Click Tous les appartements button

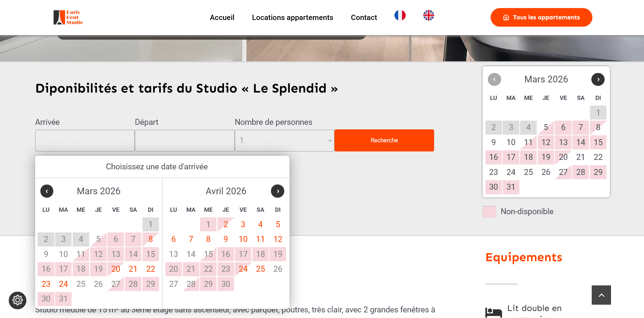[x=541, y=18]
